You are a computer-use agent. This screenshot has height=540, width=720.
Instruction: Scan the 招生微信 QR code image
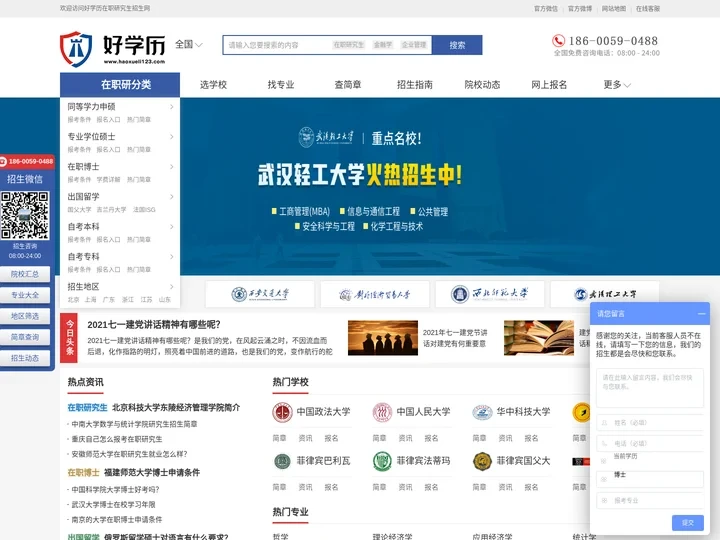pos(25,215)
